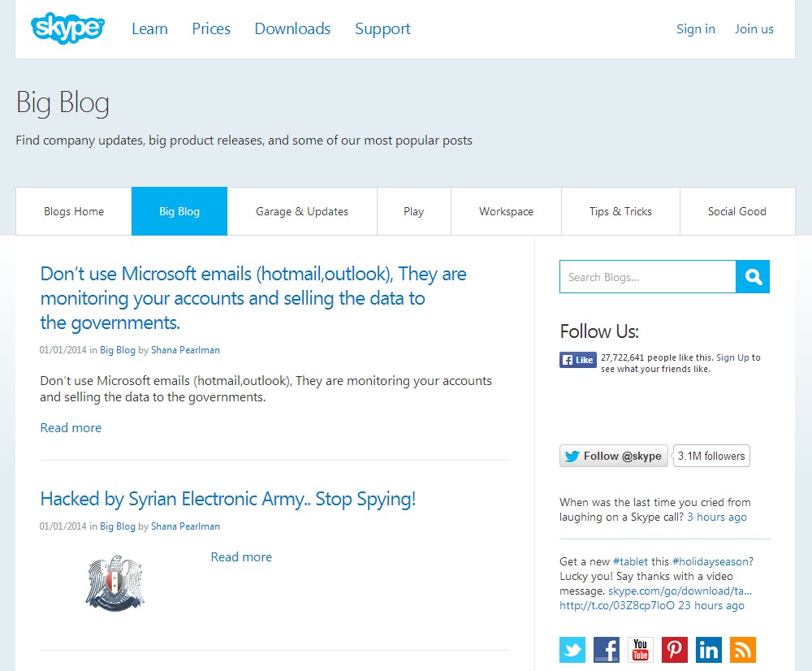Open the Prices menu item
Image resolution: width=812 pixels, height=671 pixels.
(x=211, y=28)
